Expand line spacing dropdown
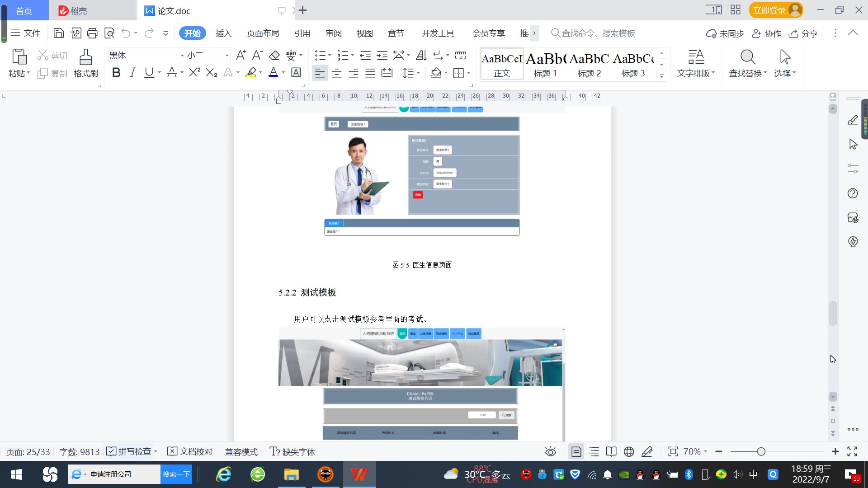868x488 pixels. coord(418,73)
